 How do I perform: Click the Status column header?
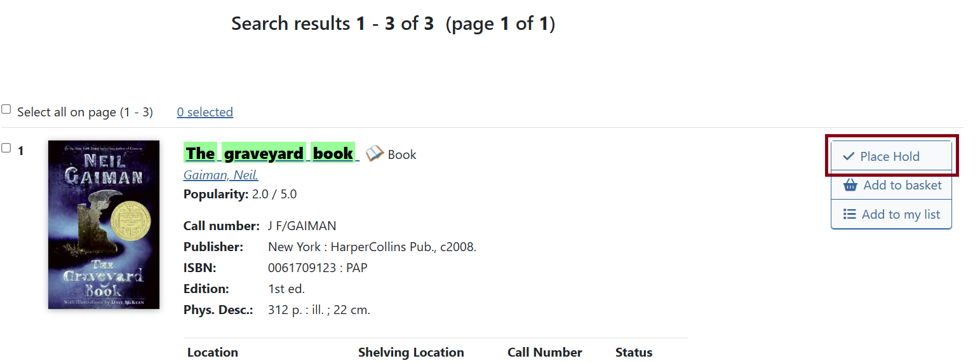click(x=633, y=352)
